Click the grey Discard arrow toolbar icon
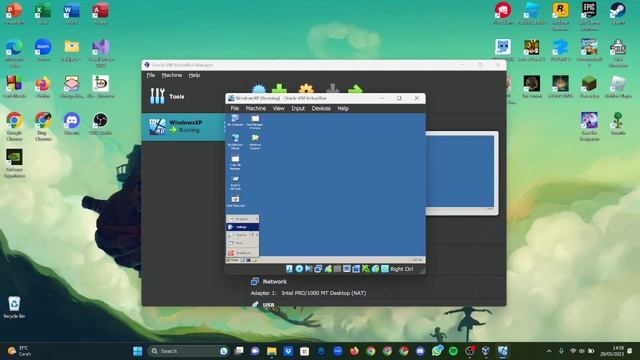This screenshot has height=360, width=640. pyautogui.click(x=332, y=89)
